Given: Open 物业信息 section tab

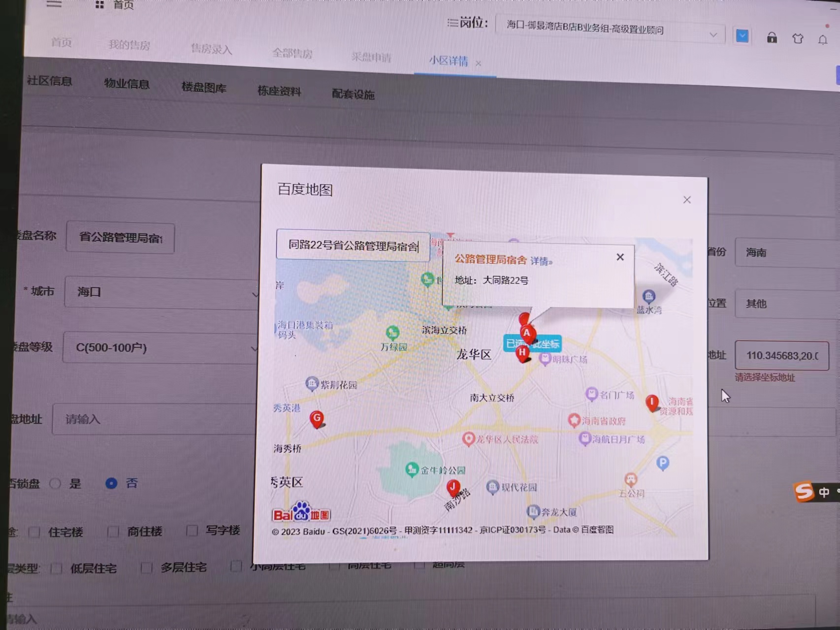Looking at the screenshot, I should pyautogui.click(x=127, y=84).
